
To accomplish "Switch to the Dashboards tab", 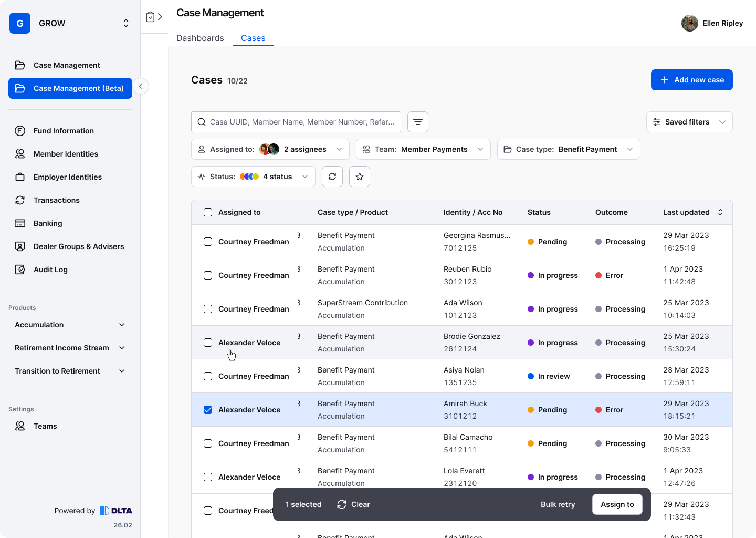I will 200,38.
